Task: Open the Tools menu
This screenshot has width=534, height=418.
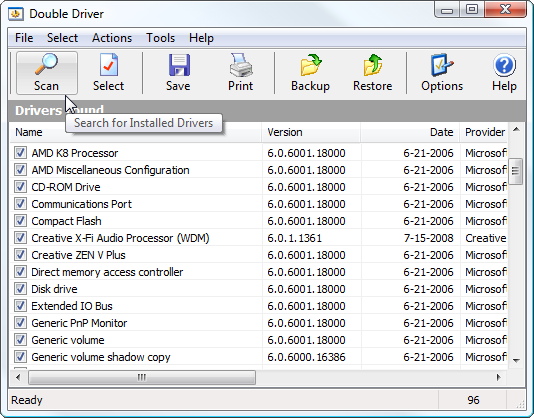Action: click(160, 38)
